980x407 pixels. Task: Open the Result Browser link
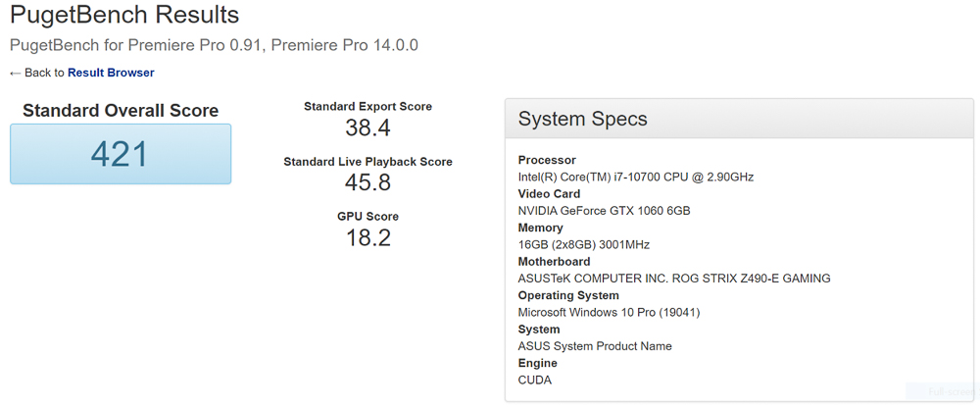[x=111, y=73]
